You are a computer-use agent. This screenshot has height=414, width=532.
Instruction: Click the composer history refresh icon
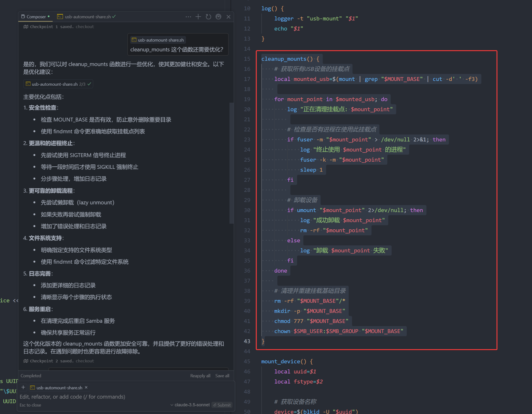[208, 17]
